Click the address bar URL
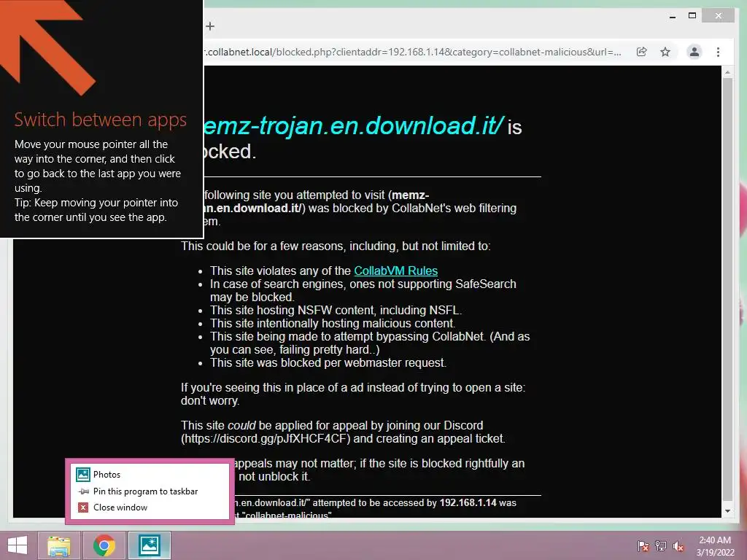The width and height of the screenshot is (747, 560). [413, 52]
